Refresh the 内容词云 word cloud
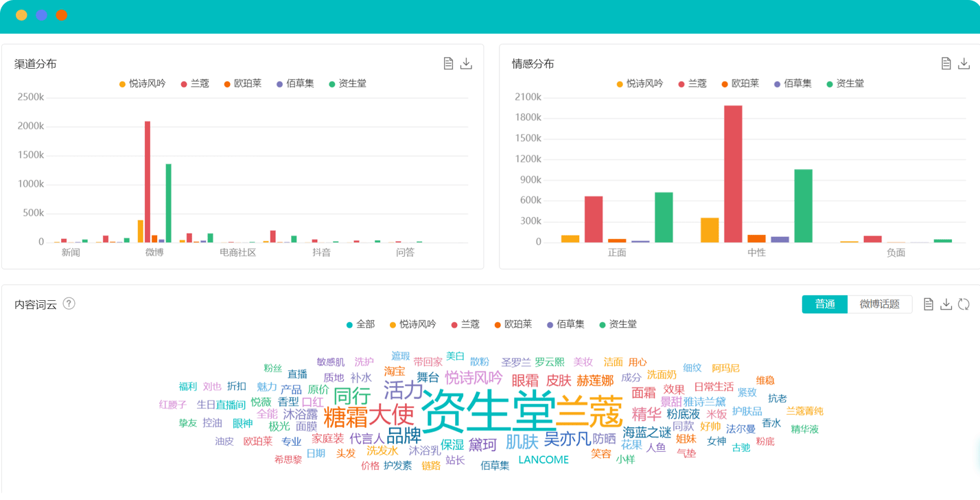Screen dimensions: 980x500 coord(964,304)
